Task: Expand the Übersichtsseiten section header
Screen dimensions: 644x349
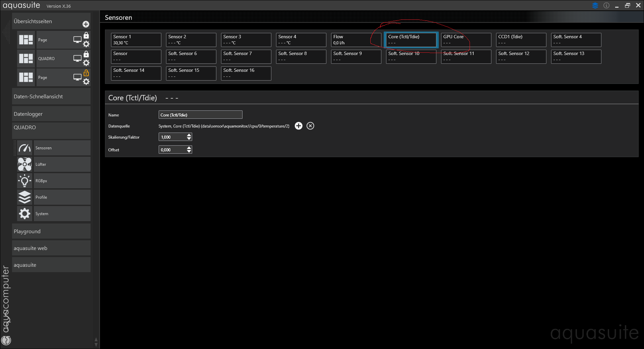Action: tap(51, 21)
